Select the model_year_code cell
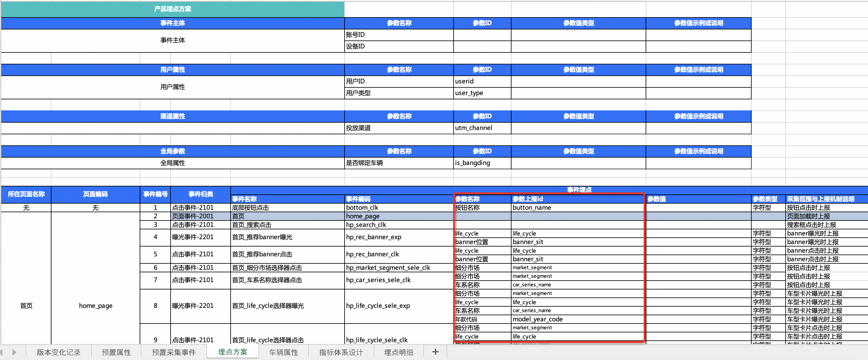Screen dimensions: 868x360 [578, 319]
